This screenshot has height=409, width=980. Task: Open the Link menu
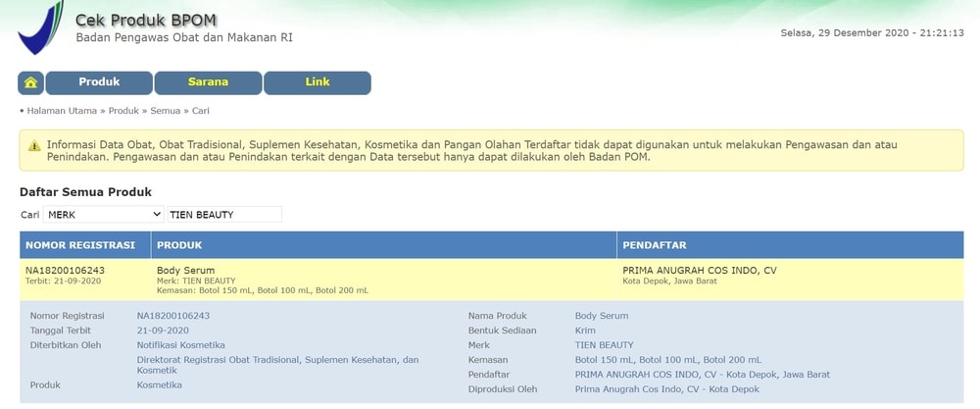point(318,82)
